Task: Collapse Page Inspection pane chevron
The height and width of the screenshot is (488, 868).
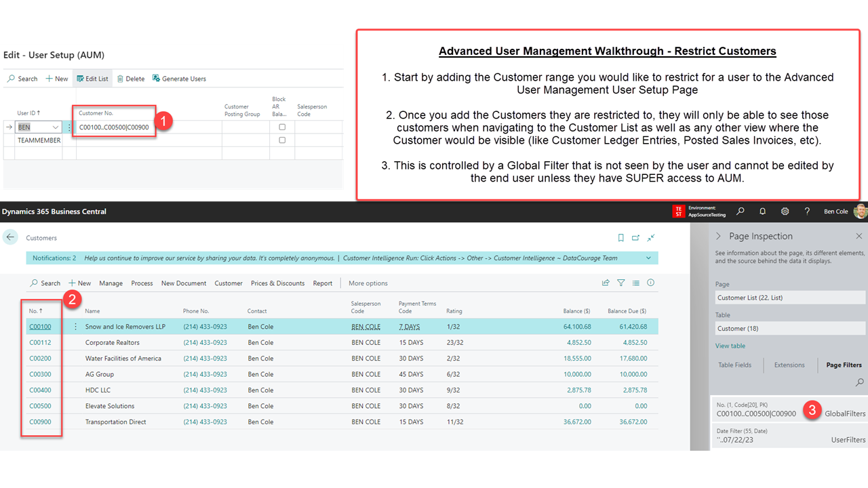Action: click(719, 236)
